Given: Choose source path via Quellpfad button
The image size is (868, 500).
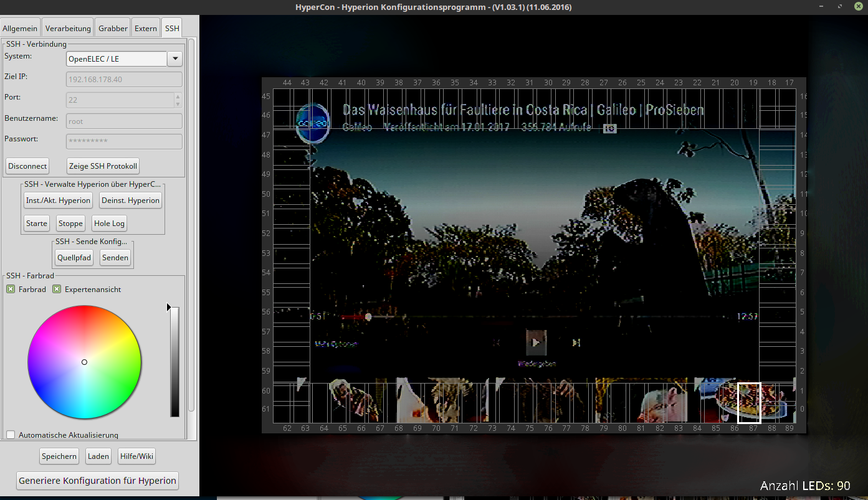Looking at the screenshot, I should (x=74, y=257).
